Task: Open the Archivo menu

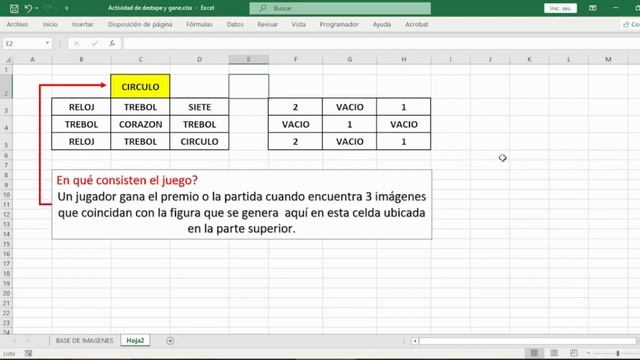Action: [17, 24]
